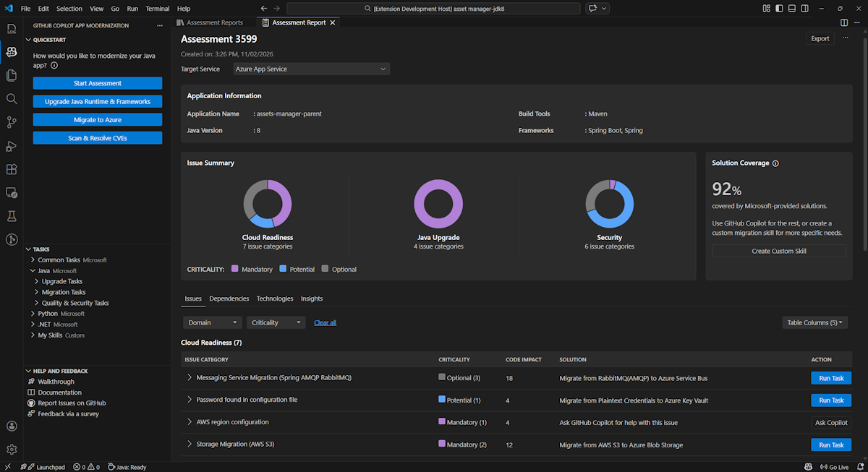Open the Terminal menu
Image resolution: width=868 pixels, height=472 pixels.
click(157, 9)
